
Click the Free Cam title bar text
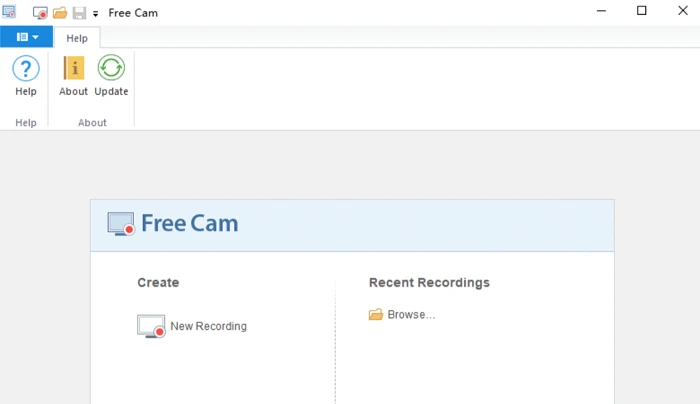pos(133,13)
